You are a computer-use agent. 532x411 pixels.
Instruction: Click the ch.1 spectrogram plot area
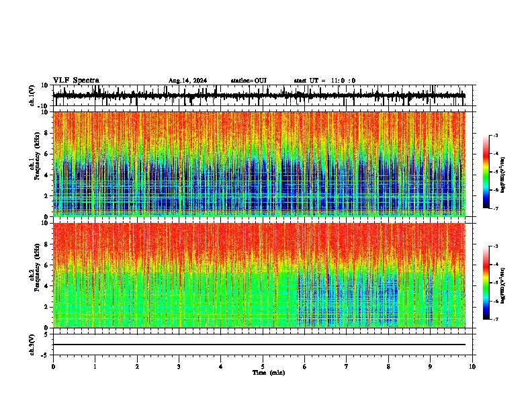tap(259, 164)
